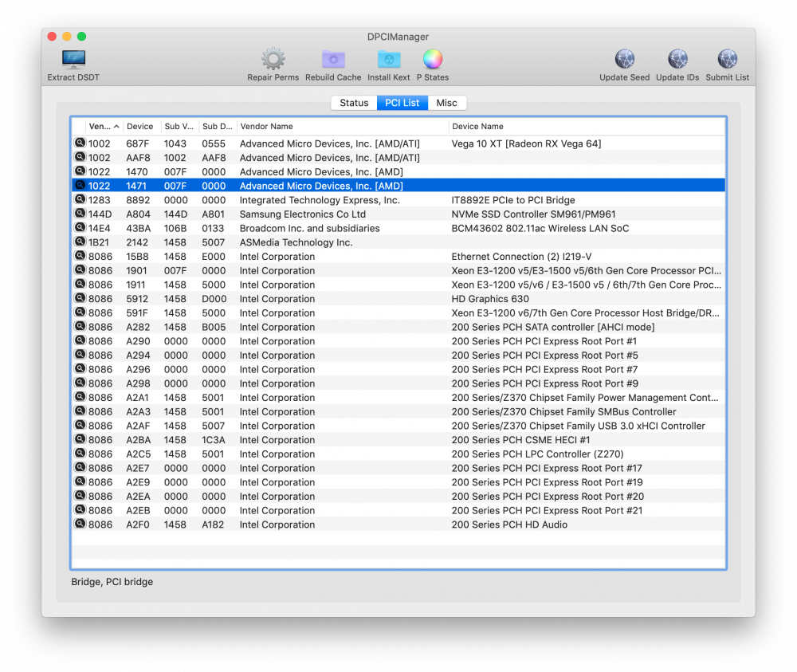Minimize the DPCIManager window
This screenshot has width=797, height=672.
pyautogui.click(x=67, y=37)
